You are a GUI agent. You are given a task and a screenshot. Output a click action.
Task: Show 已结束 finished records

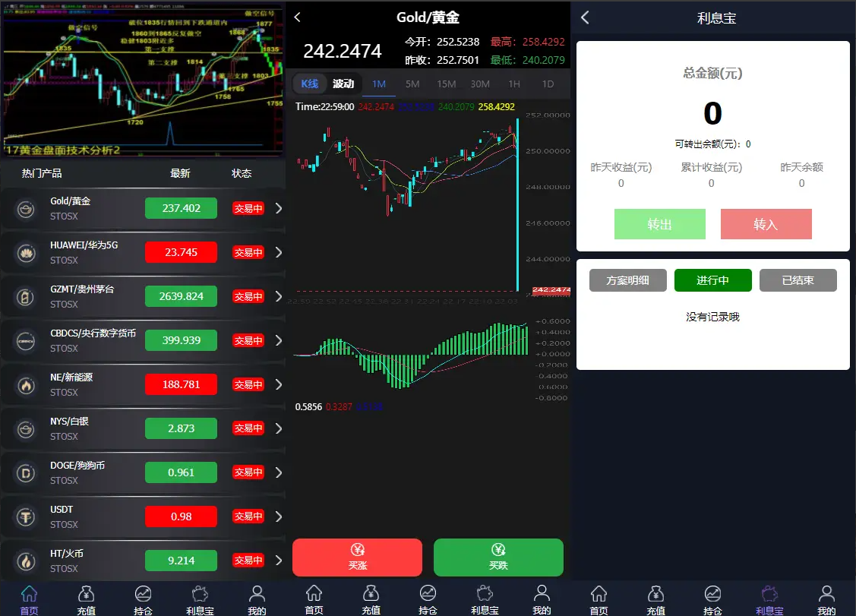pyautogui.click(x=798, y=280)
